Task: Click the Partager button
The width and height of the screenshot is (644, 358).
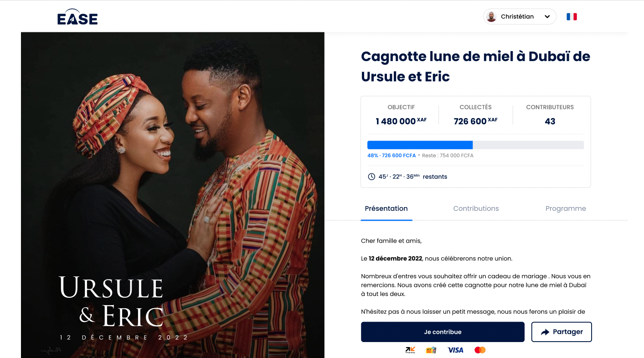Action: click(x=562, y=332)
